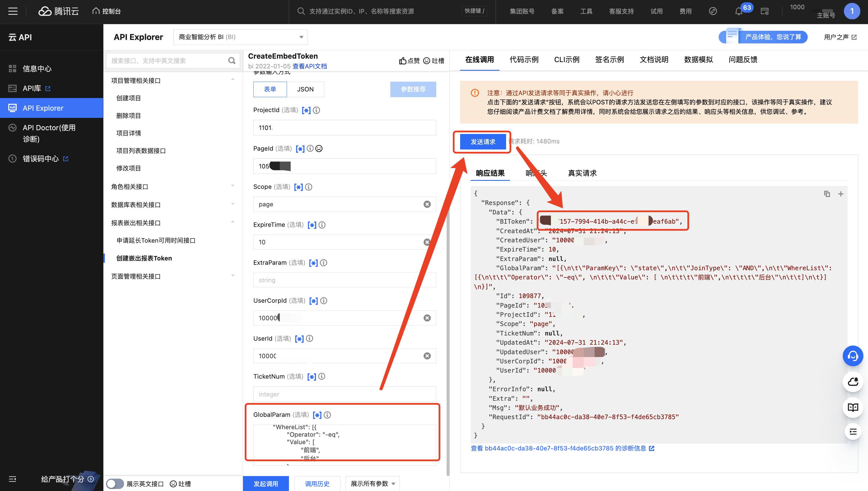This screenshot has width=868, height=491.
Task: Select the JSON input mode
Action: 305,89
